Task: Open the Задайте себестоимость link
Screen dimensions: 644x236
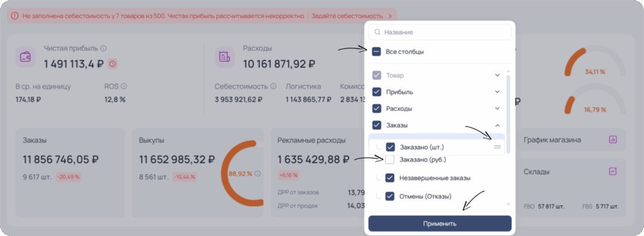Action: [347, 16]
